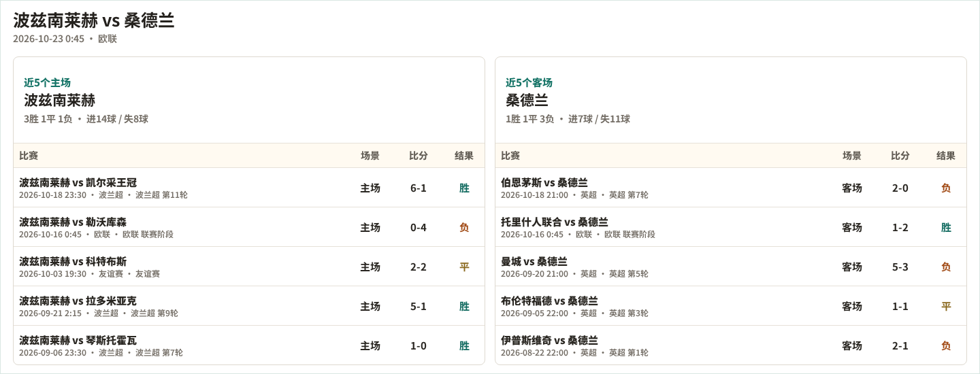This screenshot has width=980, height=374.
Task: Open the 波兹南莱赫 vs 琴斯托霍瓦 match
Action: 249,345
